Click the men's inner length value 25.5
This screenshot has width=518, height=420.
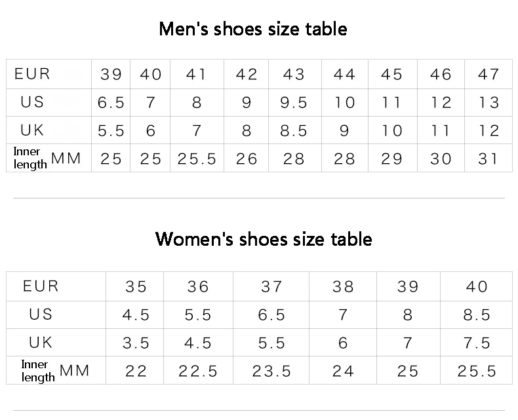point(197,159)
